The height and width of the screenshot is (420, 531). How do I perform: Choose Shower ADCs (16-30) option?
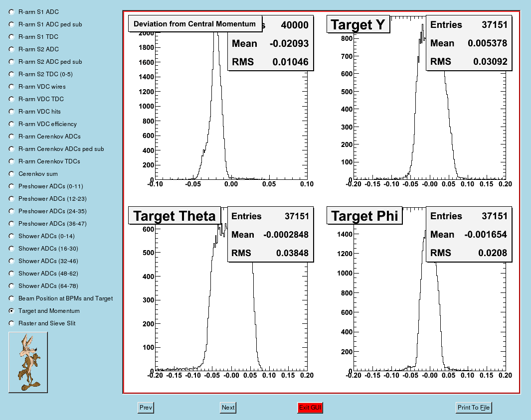point(11,249)
